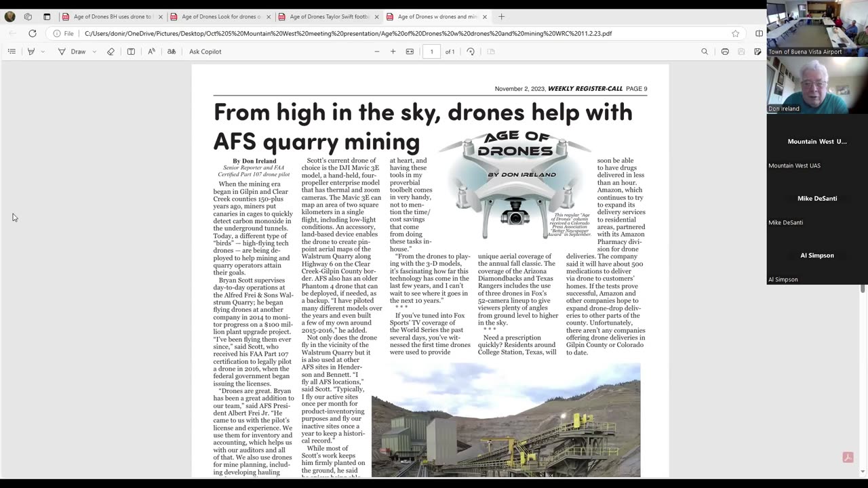Click the quarry photo in the article
The image size is (868, 488).
click(506, 420)
